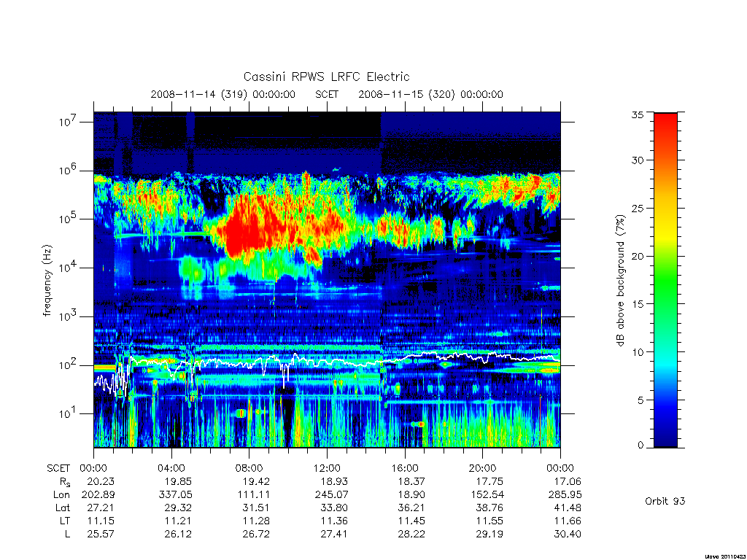Click color scale tick value 5

click(x=640, y=400)
